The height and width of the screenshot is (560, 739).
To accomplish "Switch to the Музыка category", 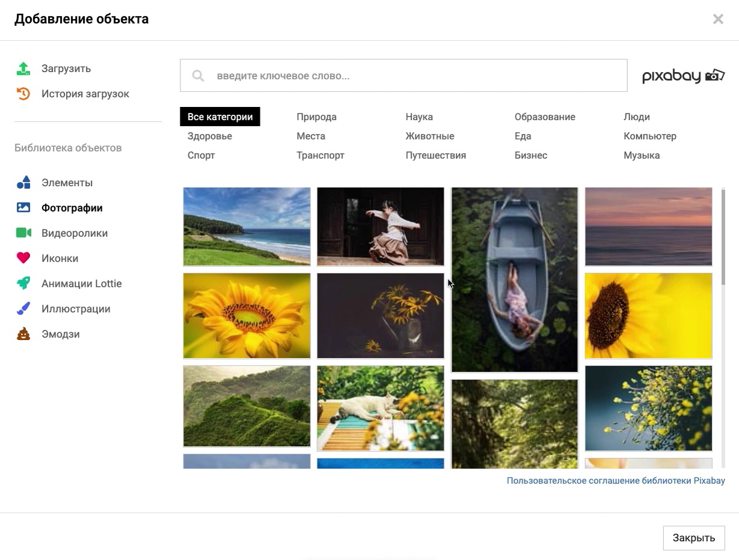I will (641, 156).
